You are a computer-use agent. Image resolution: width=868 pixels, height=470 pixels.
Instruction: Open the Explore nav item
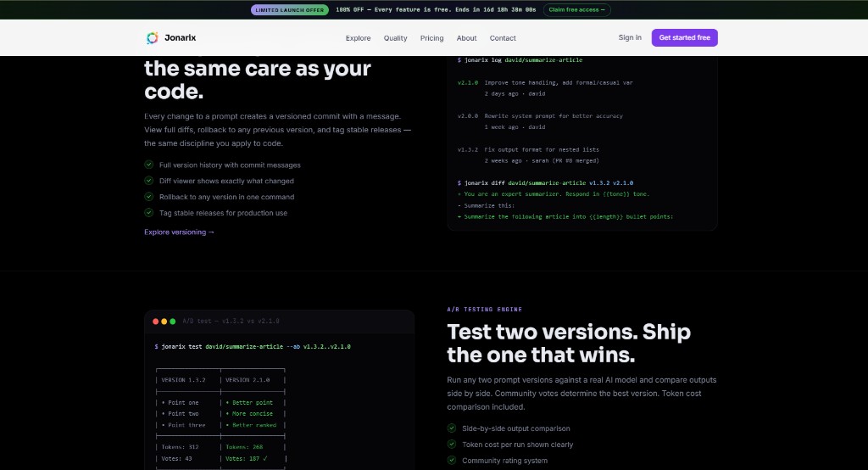pos(359,38)
